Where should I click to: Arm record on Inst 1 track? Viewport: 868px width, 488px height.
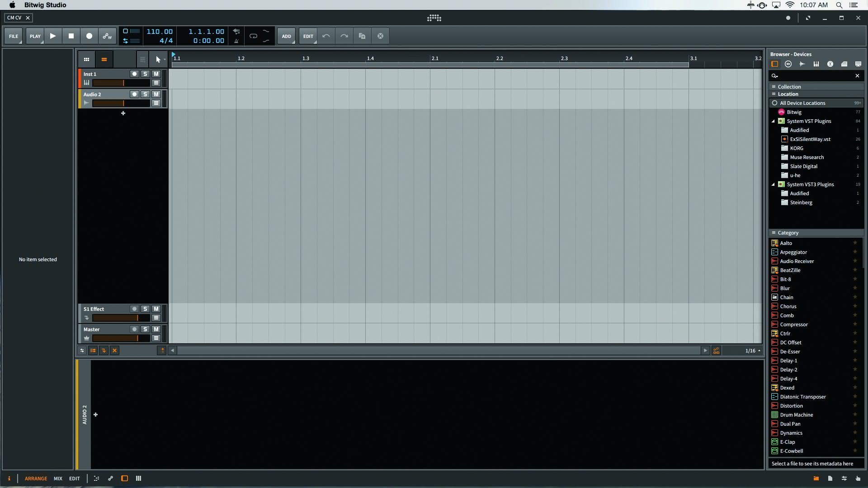(134, 74)
